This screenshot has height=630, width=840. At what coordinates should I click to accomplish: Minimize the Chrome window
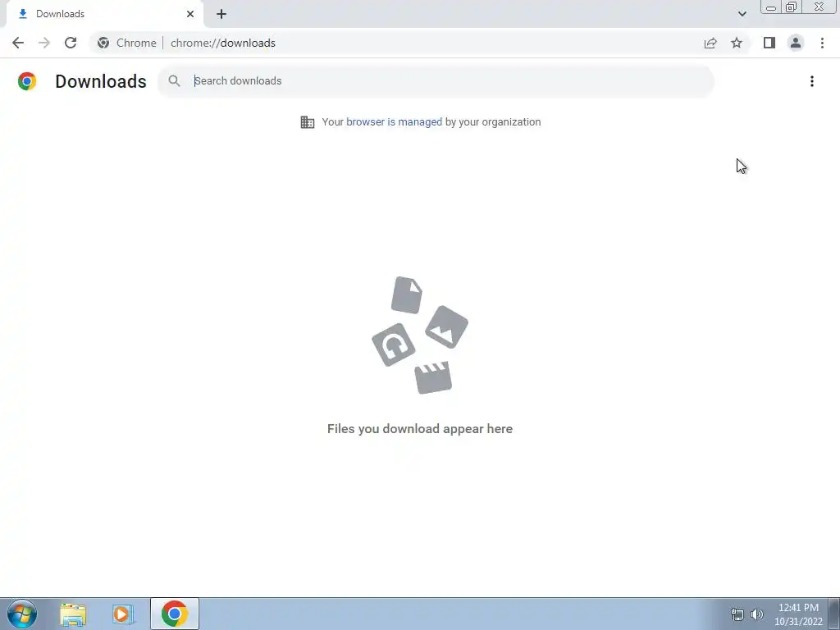pos(771,7)
